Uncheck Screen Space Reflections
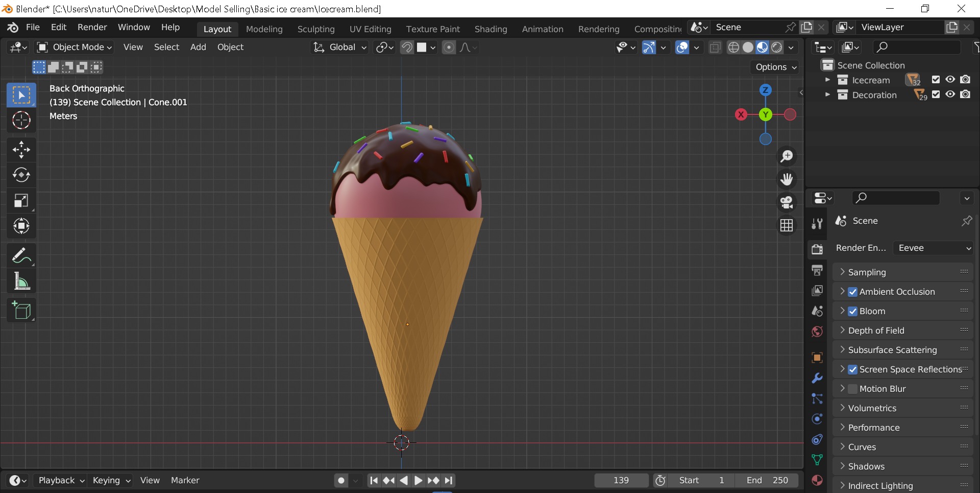980x493 pixels. (852, 370)
